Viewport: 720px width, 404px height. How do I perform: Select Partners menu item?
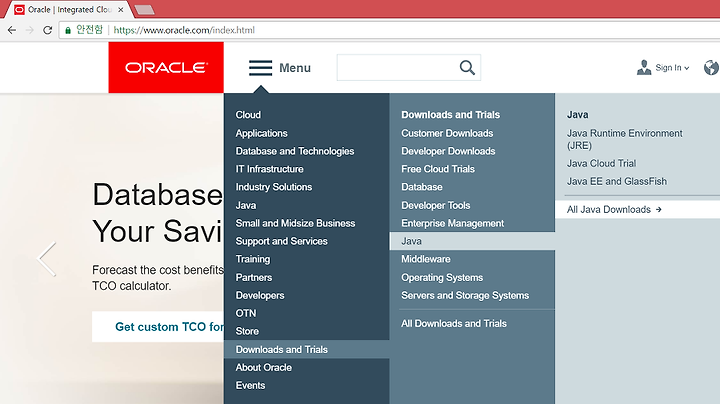pyautogui.click(x=253, y=277)
